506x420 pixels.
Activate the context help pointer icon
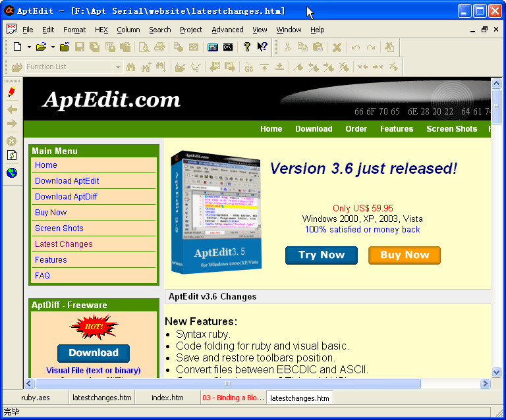pyautogui.click(x=262, y=47)
